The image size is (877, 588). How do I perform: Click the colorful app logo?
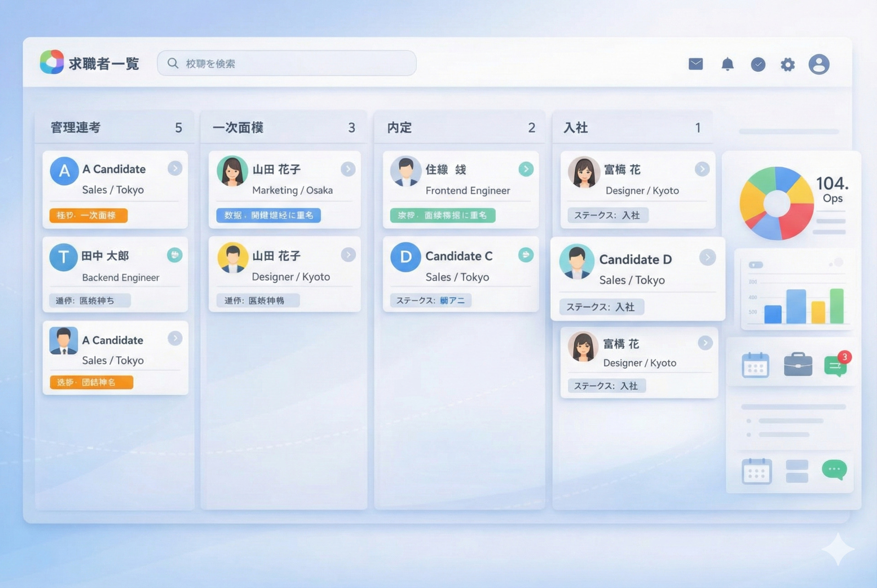coord(52,62)
